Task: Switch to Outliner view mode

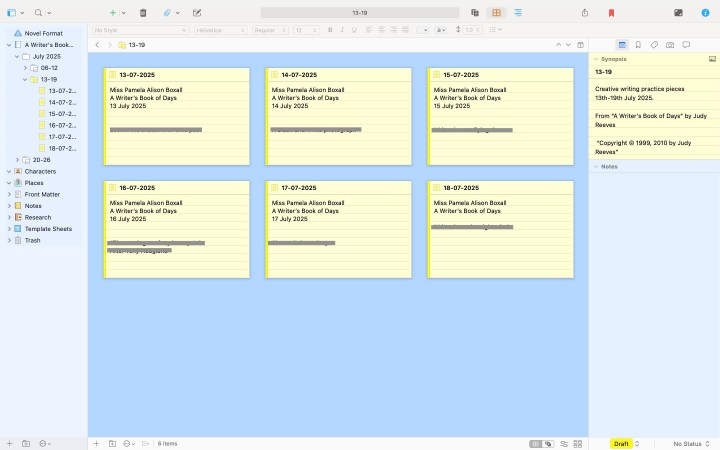Action: (x=518, y=13)
